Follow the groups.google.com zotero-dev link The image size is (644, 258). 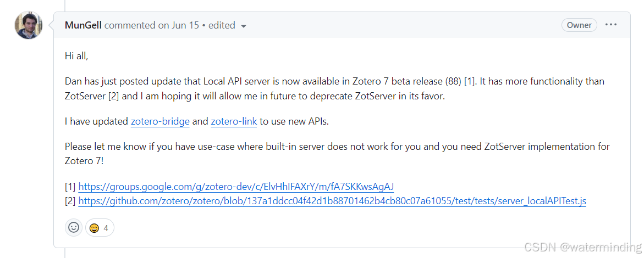tap(236, 186)
